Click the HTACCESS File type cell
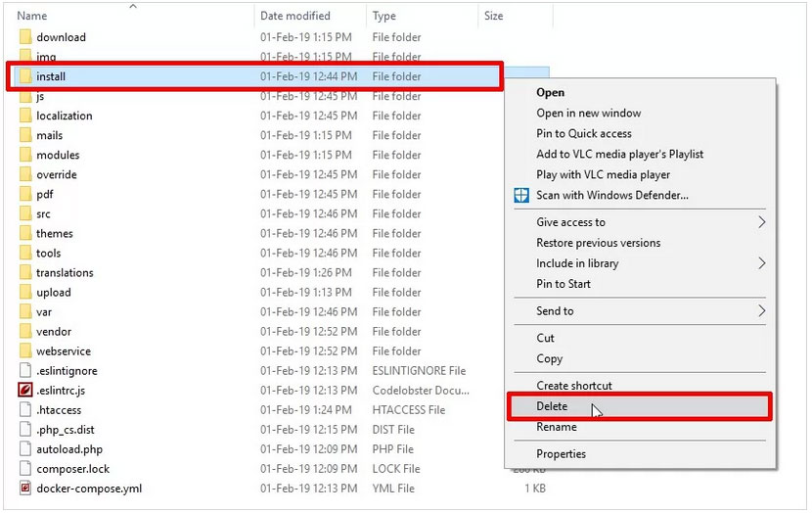Image resolution: width=812 pixels, height=513 pixels. (x=409, y=410)
